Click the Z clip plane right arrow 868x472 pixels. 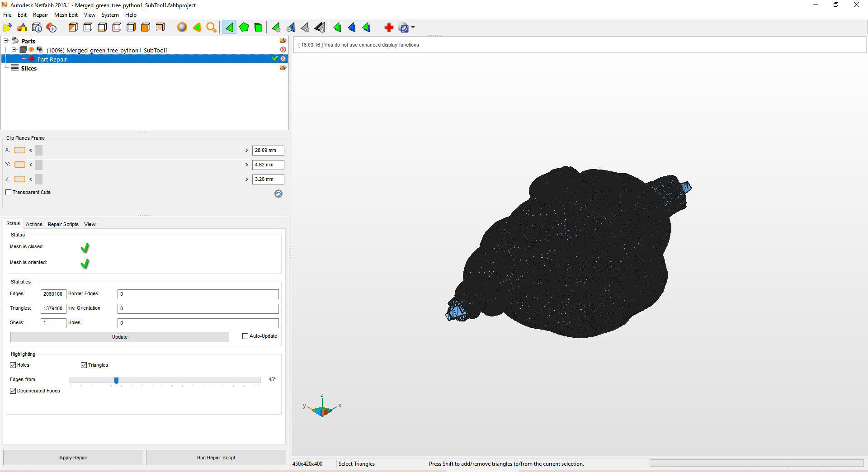(x=247, y=179)
